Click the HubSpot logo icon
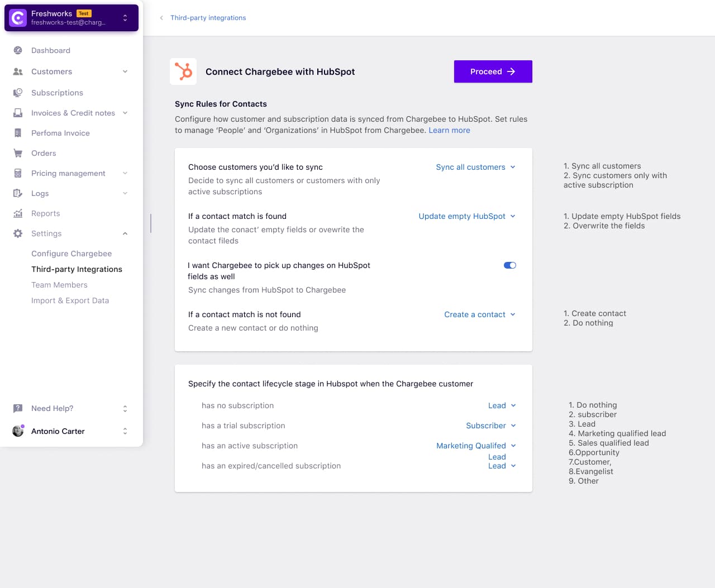The image size is (715, 588). pyautogui.click(x=183, y=71)
